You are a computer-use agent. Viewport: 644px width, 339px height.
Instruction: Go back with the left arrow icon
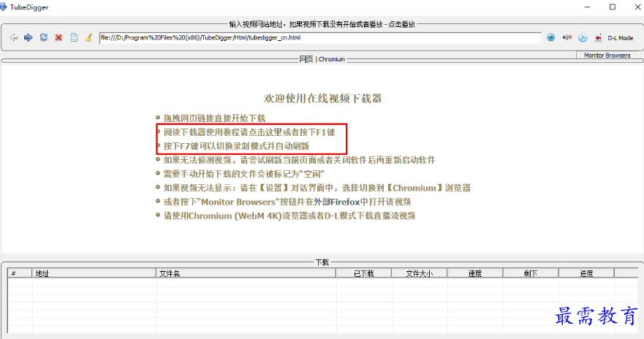pyautogui.click(x=14, y=38)
